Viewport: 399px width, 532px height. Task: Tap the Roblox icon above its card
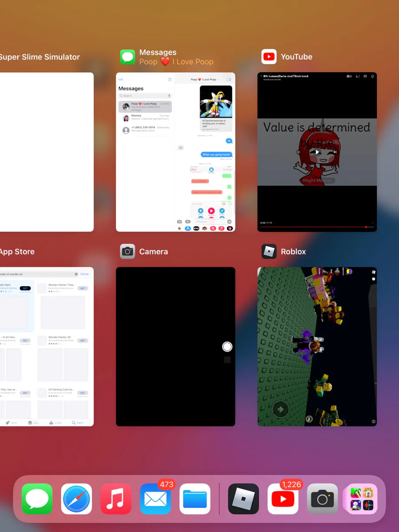point(269,251)
